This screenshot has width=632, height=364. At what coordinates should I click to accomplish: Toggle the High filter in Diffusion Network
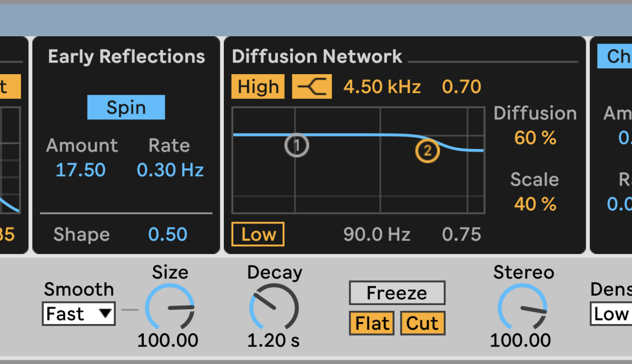(258, 87)
